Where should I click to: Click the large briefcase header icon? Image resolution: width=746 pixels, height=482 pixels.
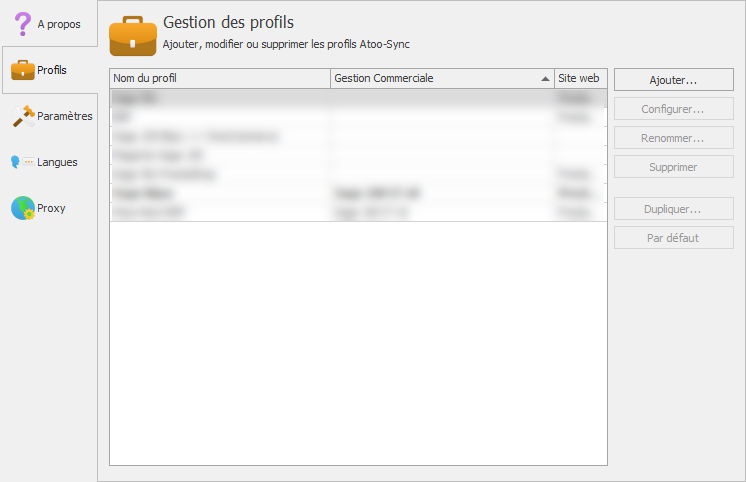(132, 35)
